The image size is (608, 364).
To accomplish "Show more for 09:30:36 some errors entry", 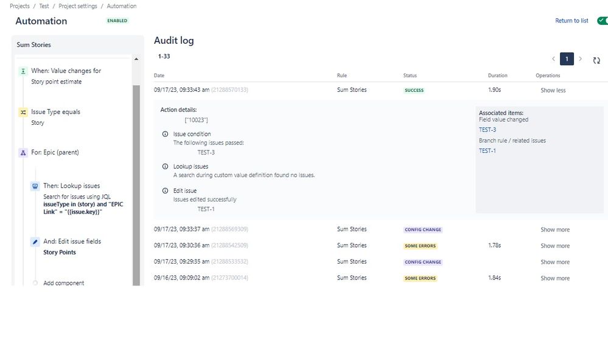I will (555, 246).
